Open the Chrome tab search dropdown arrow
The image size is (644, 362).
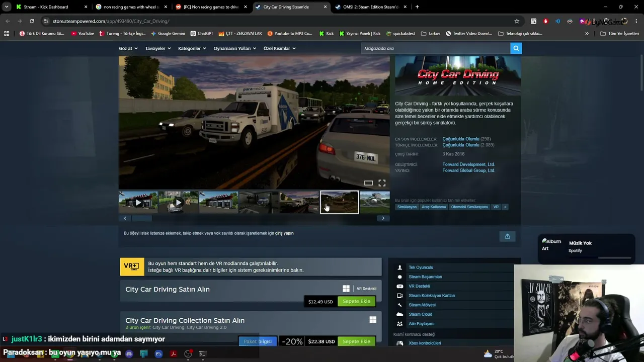click(x=7, y=7)
